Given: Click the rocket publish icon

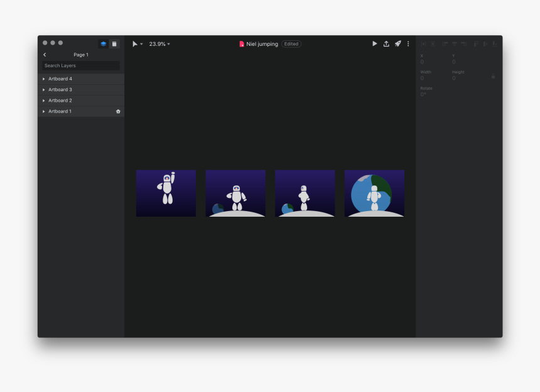Looking at the screenshot, I should click(397, 44).
